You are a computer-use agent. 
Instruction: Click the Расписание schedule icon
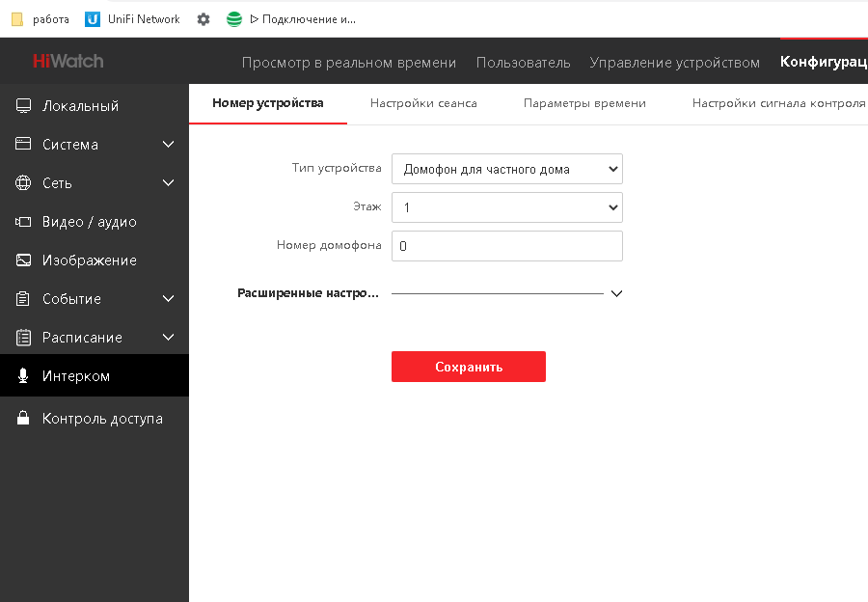point(23,338)
